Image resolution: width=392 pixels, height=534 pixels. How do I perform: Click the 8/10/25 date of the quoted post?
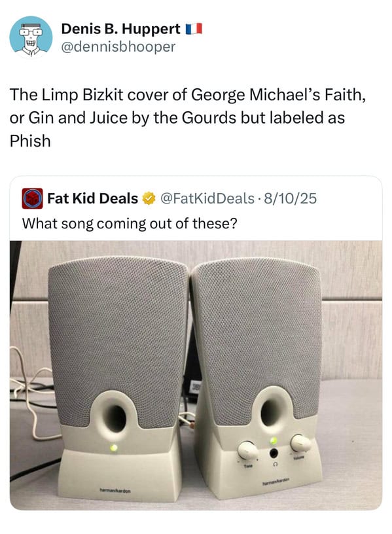click(290, 198)
